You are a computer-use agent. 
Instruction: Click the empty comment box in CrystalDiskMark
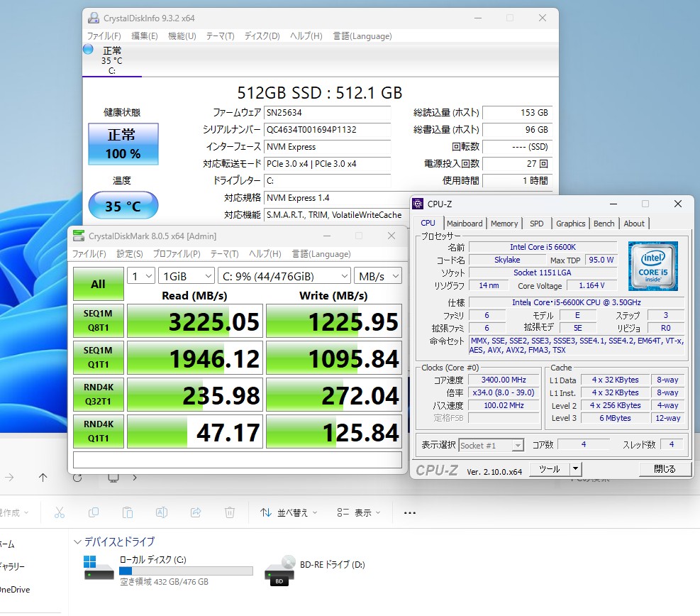coord(238,460)
